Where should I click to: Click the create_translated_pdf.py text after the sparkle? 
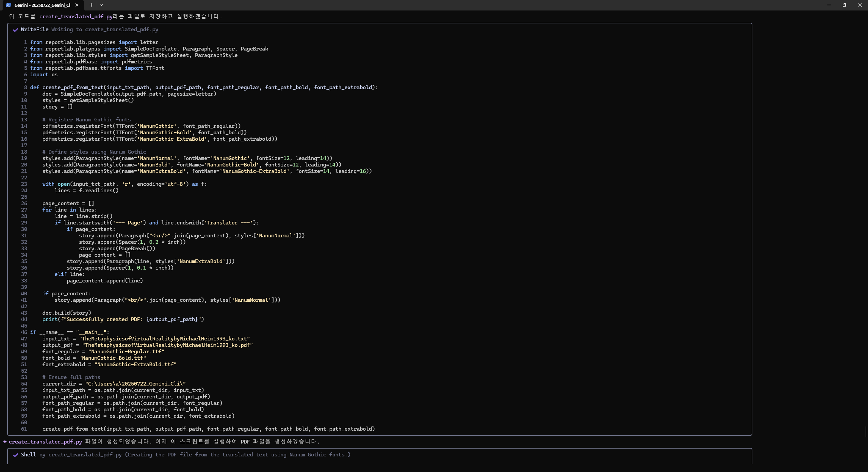tap(45, 441)
